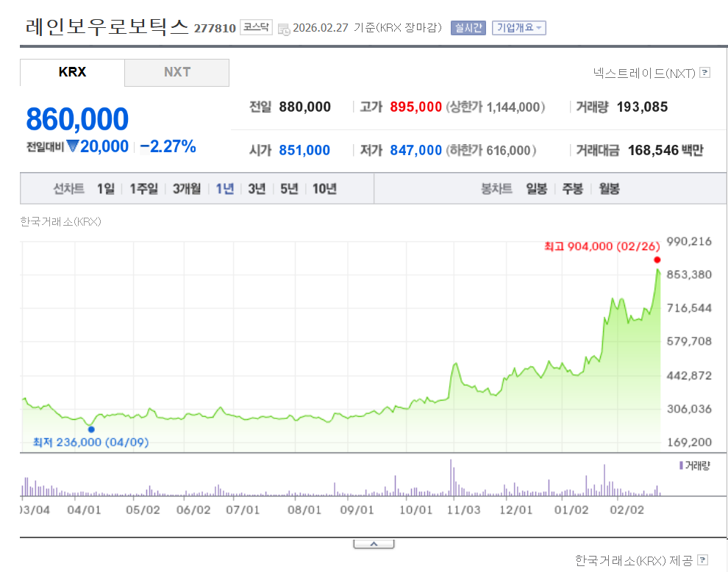Select 주봉 weekly candle view
Viewport: 728px width, 572px height.
[x=572, y=188]
